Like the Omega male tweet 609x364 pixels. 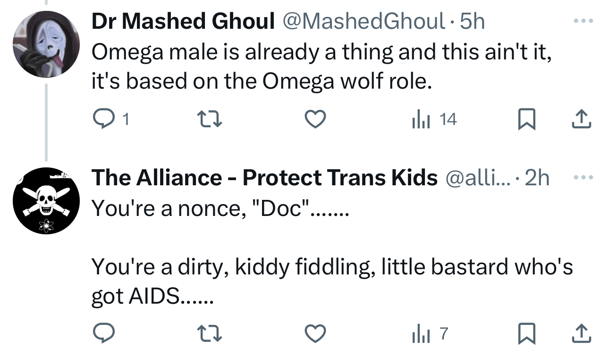coord(315,120)
